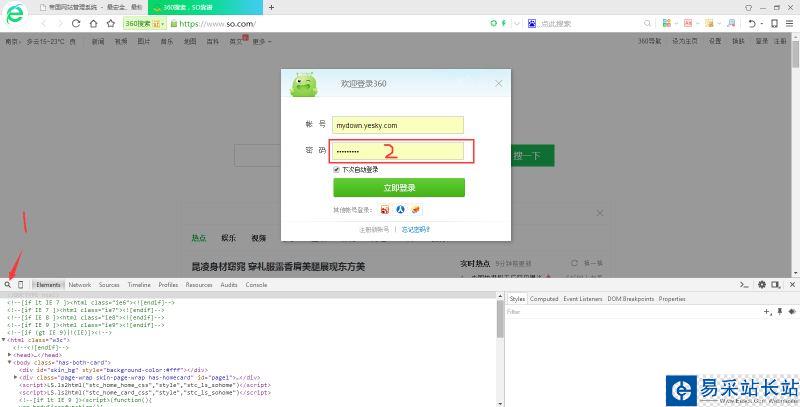
Task: Click the Baidu paw search engine icon
Action: tap(532, 23)
